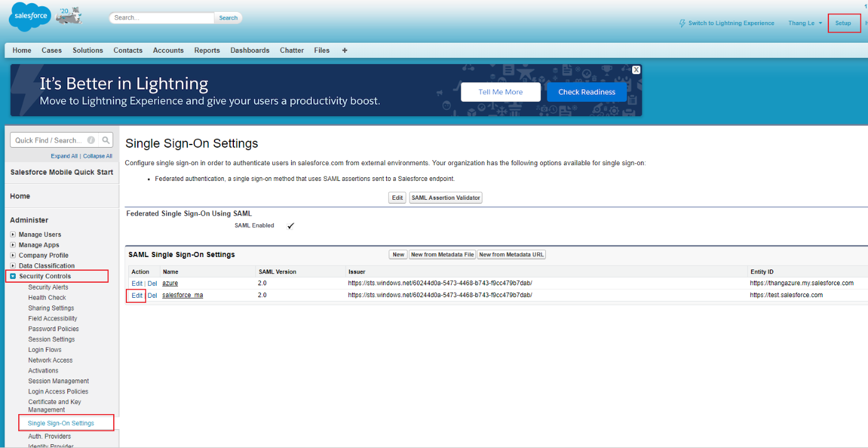
Task: Close the Lightning banner with X icon
Action: click(x=637, y=70)
